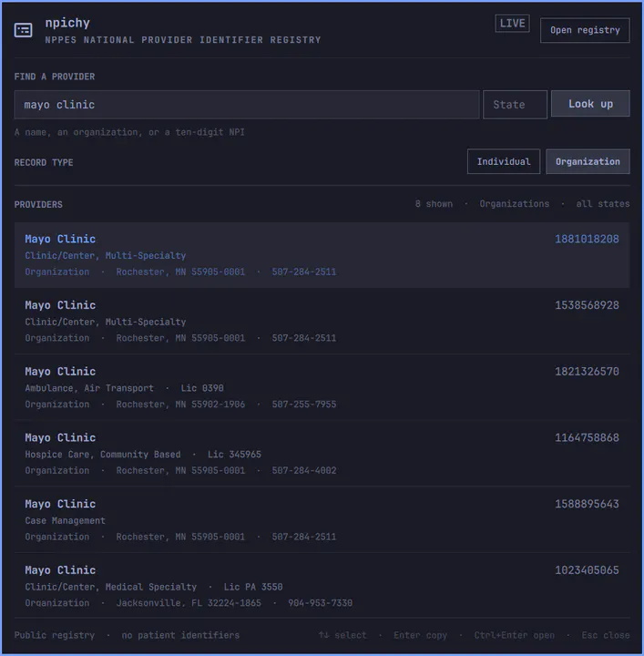This screenshot has width=644, height=656.
Task: Select Mayo Clinic result with NPI 1881018208
Action: coord(322,255)
